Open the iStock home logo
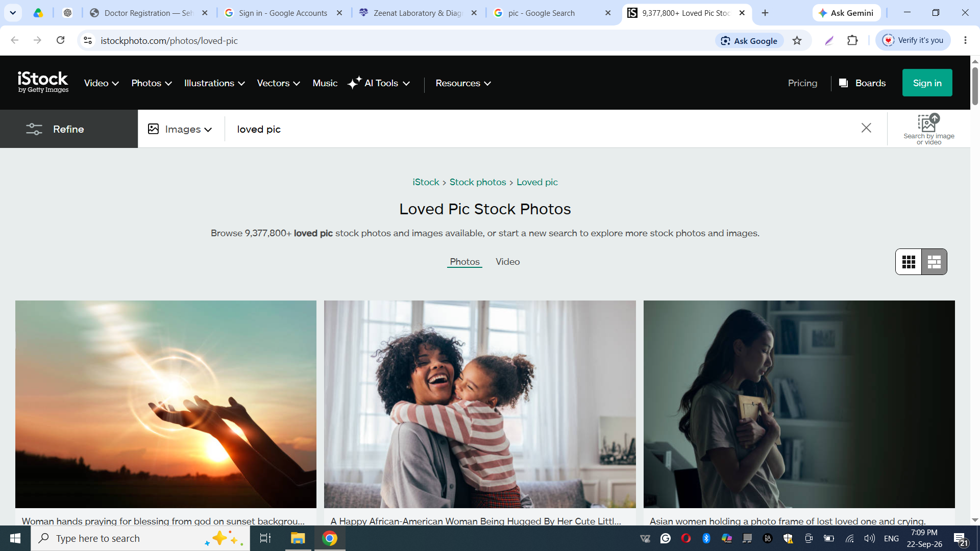The image size is (980, 551). point(43,82)
